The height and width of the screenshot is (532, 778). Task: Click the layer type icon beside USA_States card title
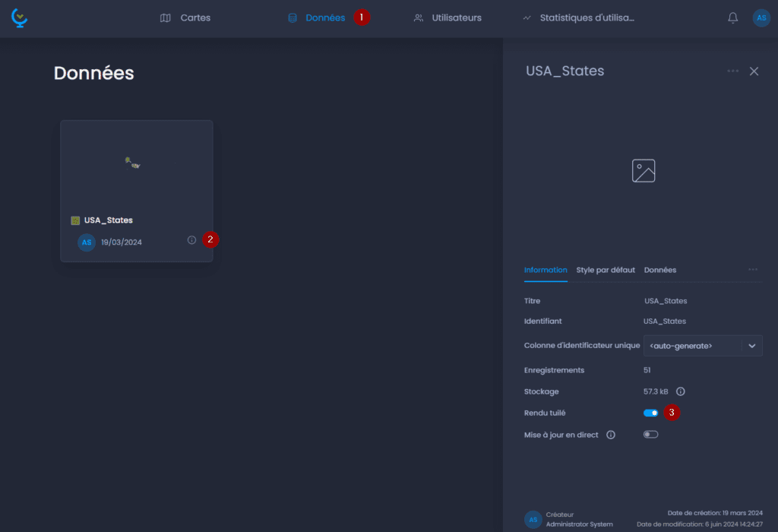pos(75,220)
